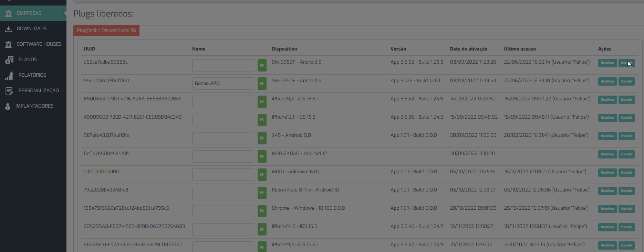The image size is (644, 252).
Task: Excluir the Redmi Note 8 Pro device
Action: (627, 191)
